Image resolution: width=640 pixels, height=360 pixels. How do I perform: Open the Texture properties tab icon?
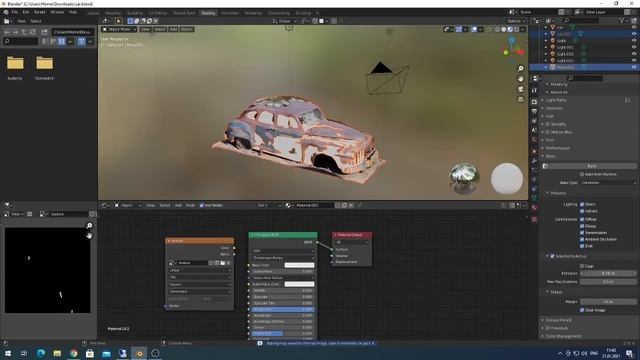[x=534, y=219]
